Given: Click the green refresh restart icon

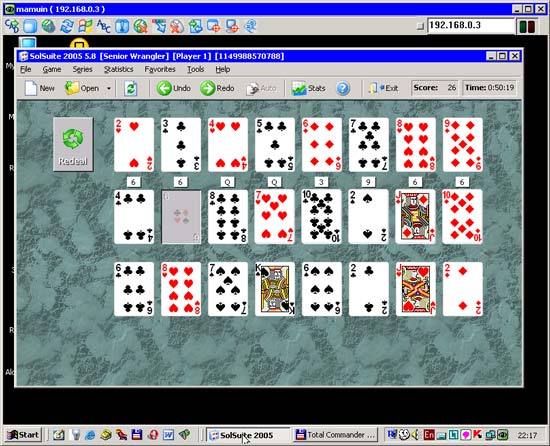Looking at the screenshot, I should pos(130,88).
